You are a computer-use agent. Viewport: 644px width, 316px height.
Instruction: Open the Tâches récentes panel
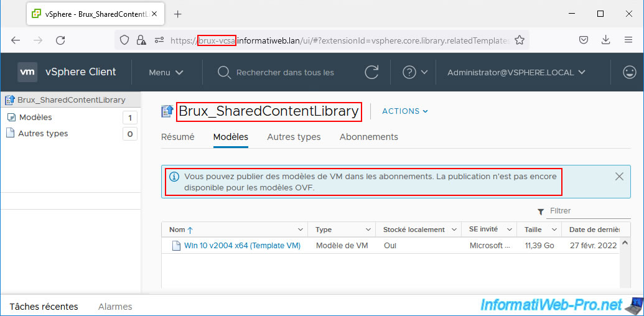coord(44,307)
